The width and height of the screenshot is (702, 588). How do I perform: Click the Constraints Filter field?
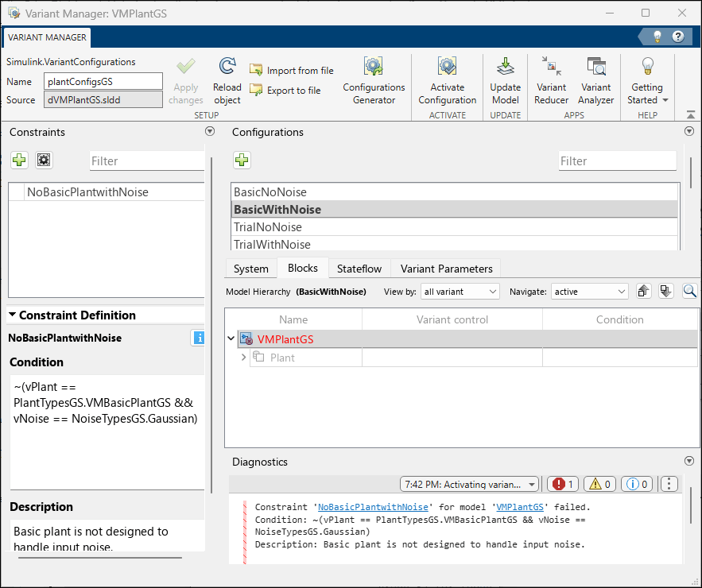[147, 161]
